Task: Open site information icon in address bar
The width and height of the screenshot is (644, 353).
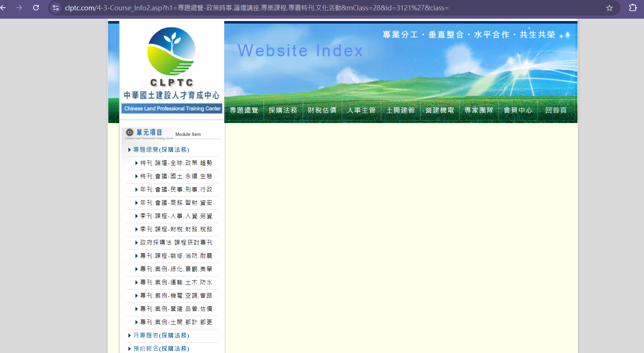Action: [x=56, y=8]
